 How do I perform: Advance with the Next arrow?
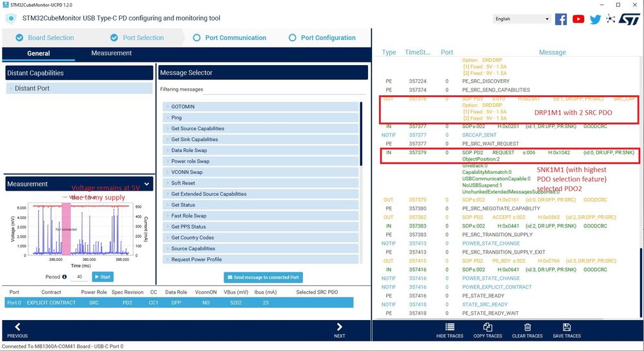click(x=339, y=327)
